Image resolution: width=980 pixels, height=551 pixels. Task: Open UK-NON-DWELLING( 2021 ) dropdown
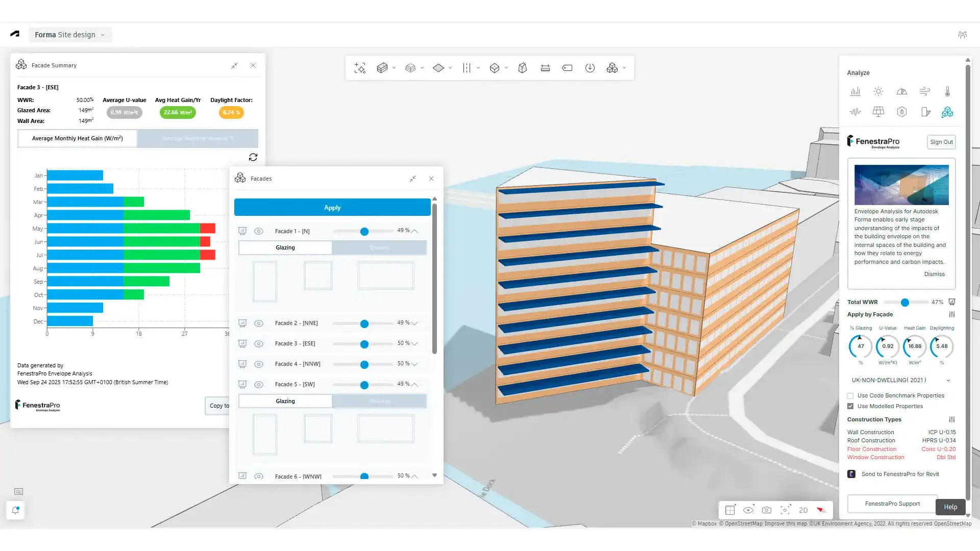coord(901,380)
